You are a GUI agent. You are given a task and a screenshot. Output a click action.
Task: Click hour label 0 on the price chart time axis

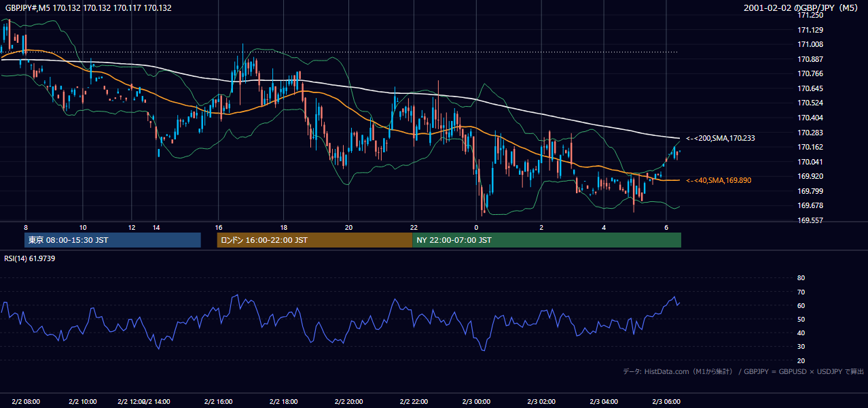[x=476, y=227]
